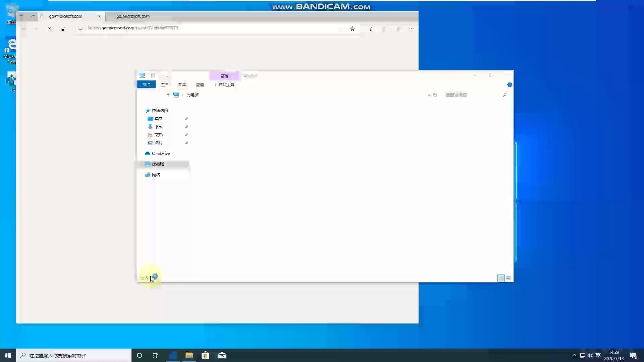The width and height of the screenshot is (644, 362).
Task: Go up one folder level in File Explorer
Action: [x=168, y=95]
